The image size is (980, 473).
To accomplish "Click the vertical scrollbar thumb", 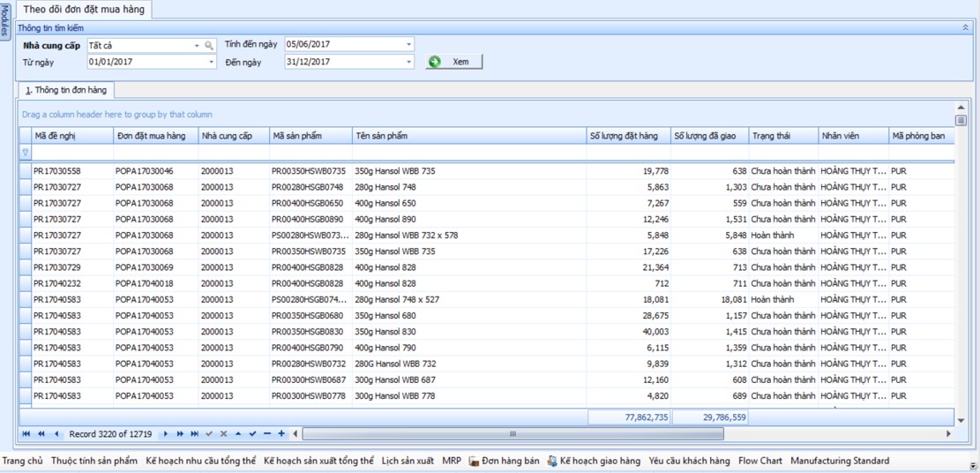I will [961, 120].
